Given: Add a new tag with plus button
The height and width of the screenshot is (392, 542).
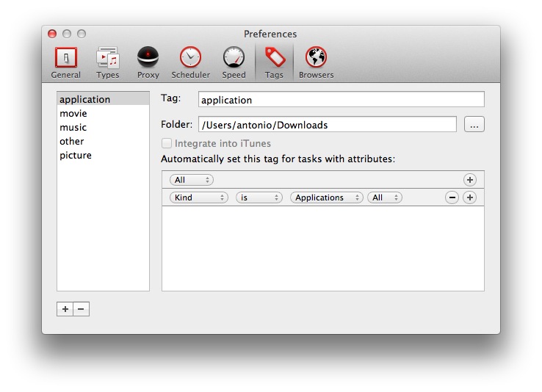Looking at the screenshot, I should pyautogui.click(x=65, y=309).
